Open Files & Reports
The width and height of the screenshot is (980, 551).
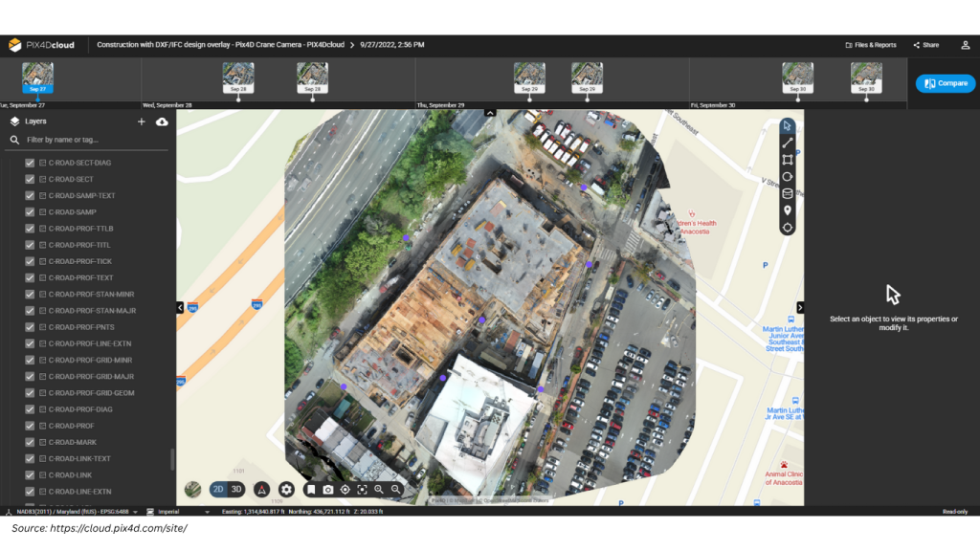871,45
